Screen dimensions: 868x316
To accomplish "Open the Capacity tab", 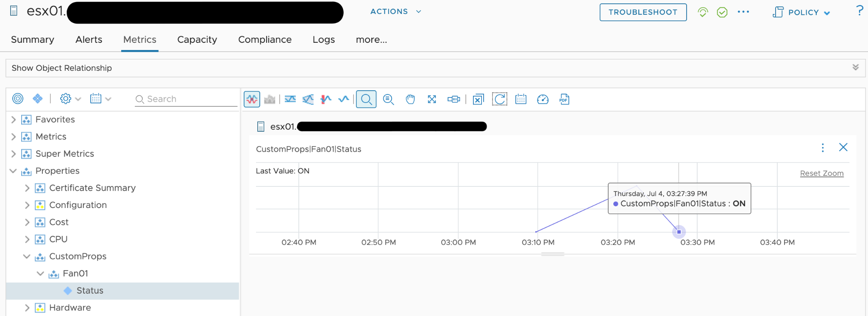I will (x=197, y=40).
